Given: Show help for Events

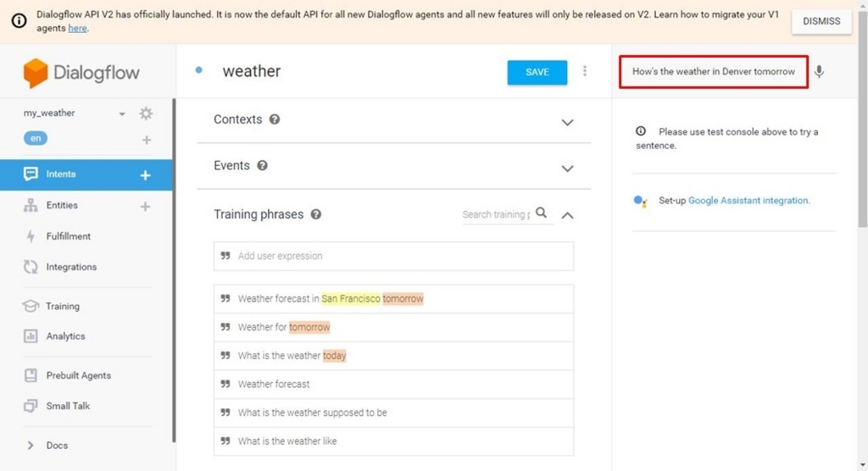Looking at the screenshot, I should 263,165.
